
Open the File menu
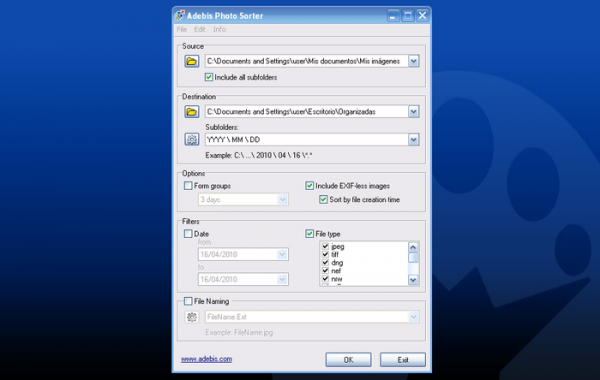[182, 29]
